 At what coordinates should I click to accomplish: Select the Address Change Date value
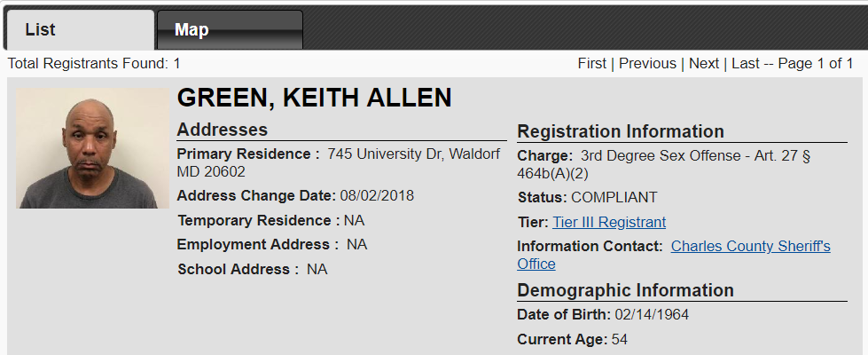(377, 196)
